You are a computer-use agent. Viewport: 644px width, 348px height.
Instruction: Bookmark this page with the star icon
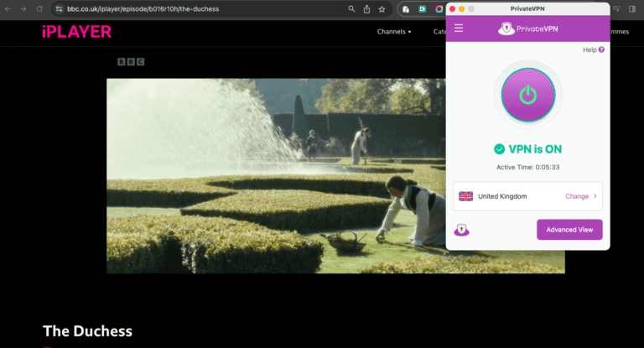tap(382, 8)
